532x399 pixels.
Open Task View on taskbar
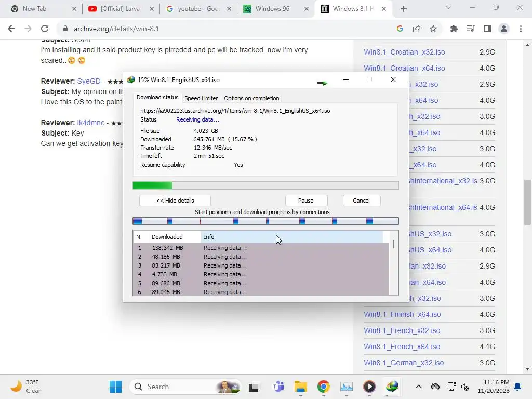(254, 387)
